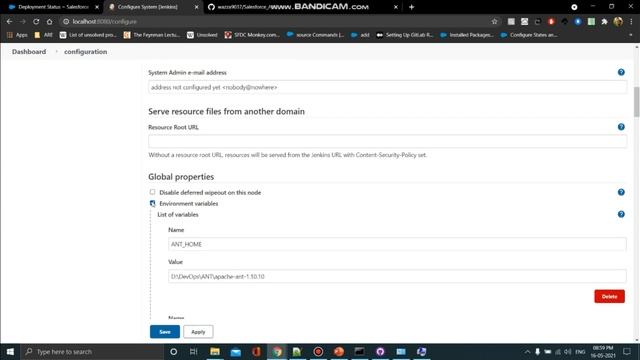640x360 pixels.
Task: Open the Chrome profile avatar
Action: click(x=618, y=21)
